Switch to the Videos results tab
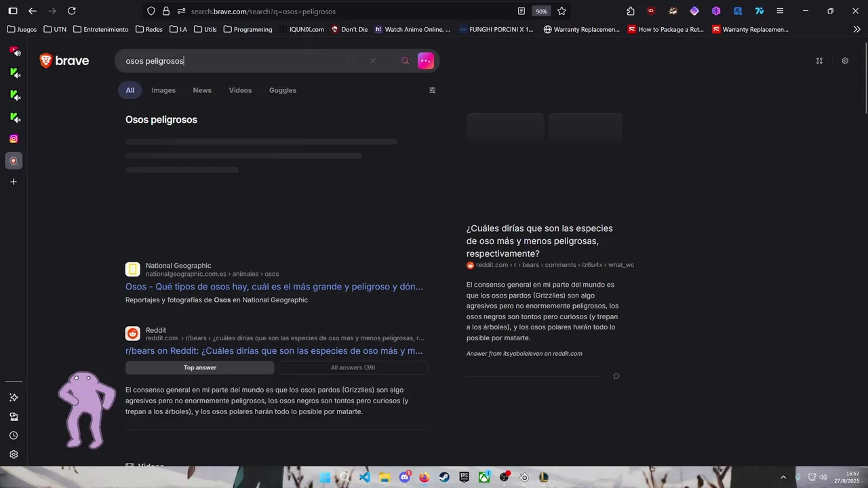 pyautogui.click(x=240, y=90)
